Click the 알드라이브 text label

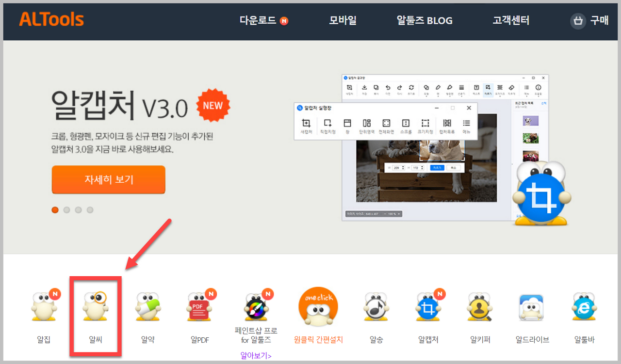click(x=532, y=340)
